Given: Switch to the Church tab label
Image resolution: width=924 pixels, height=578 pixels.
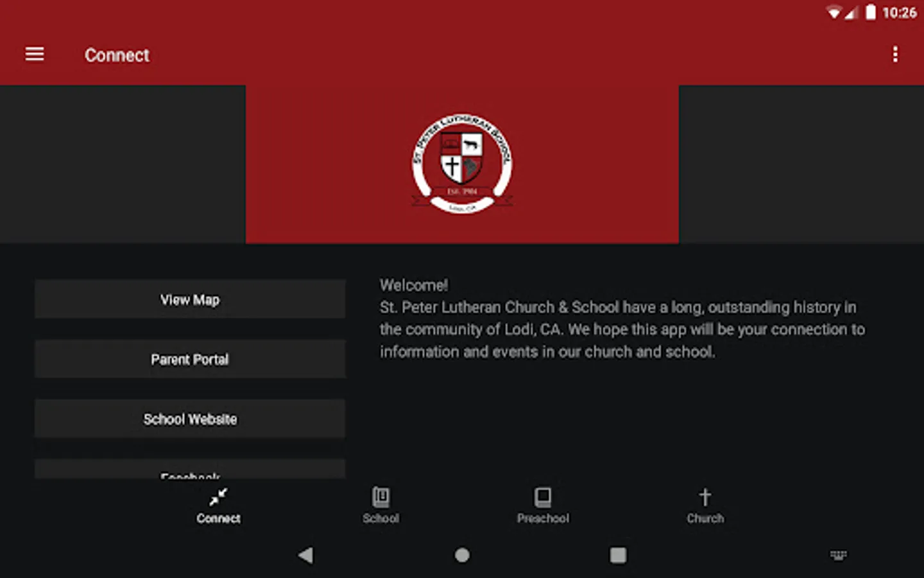Looking at the screenshot, I should coord(705,518).
